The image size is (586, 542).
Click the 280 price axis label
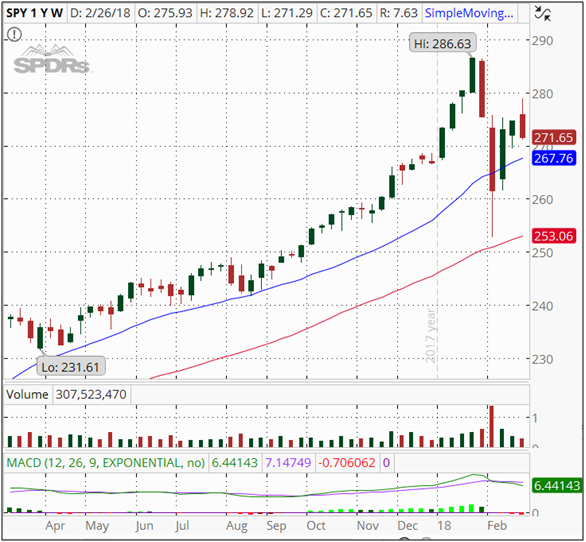tap(543, 94)
